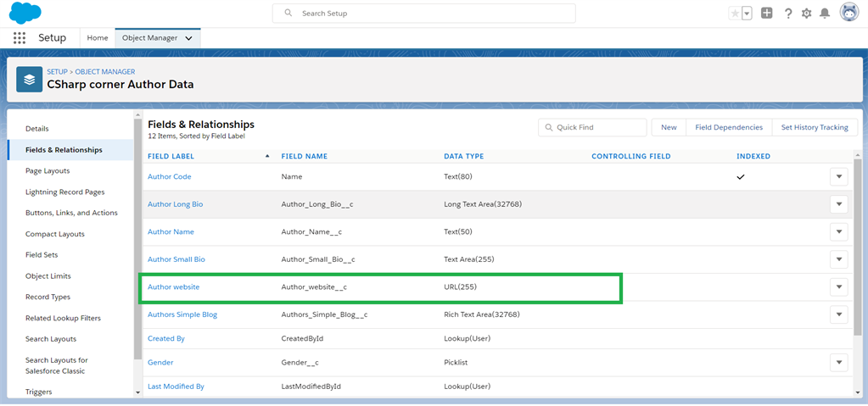Click the Salesforce cloud logo
868x406 pixels.
click(25, 13)
